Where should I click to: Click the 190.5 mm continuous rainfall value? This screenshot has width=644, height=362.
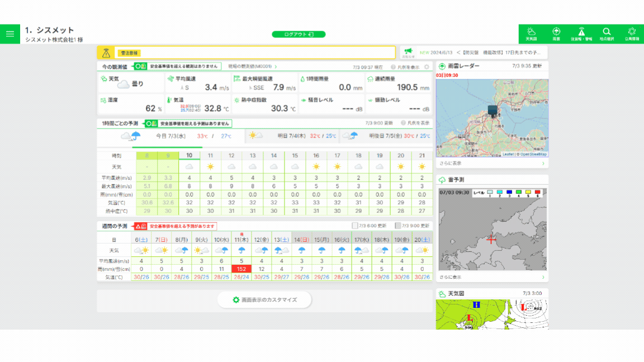tap(413, 87)
